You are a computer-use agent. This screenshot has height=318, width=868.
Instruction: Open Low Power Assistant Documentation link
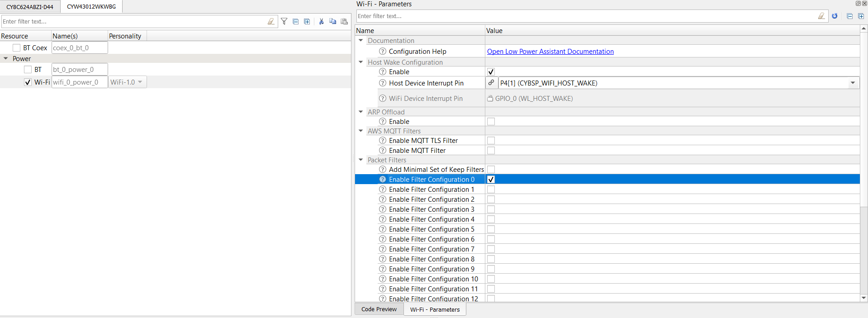pos(550,51)
